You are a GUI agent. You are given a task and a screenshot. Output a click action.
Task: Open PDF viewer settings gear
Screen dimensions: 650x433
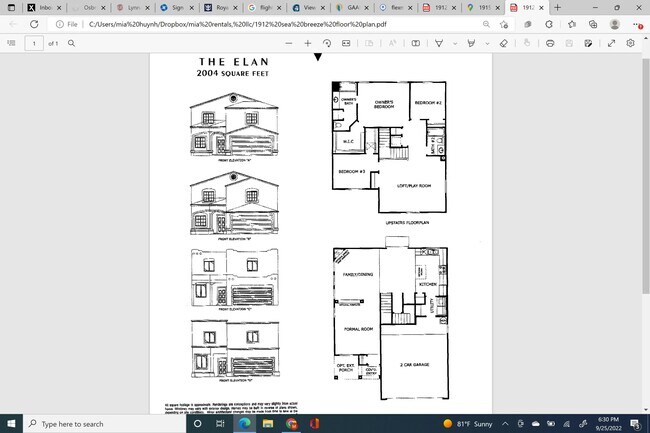(631, 43)
